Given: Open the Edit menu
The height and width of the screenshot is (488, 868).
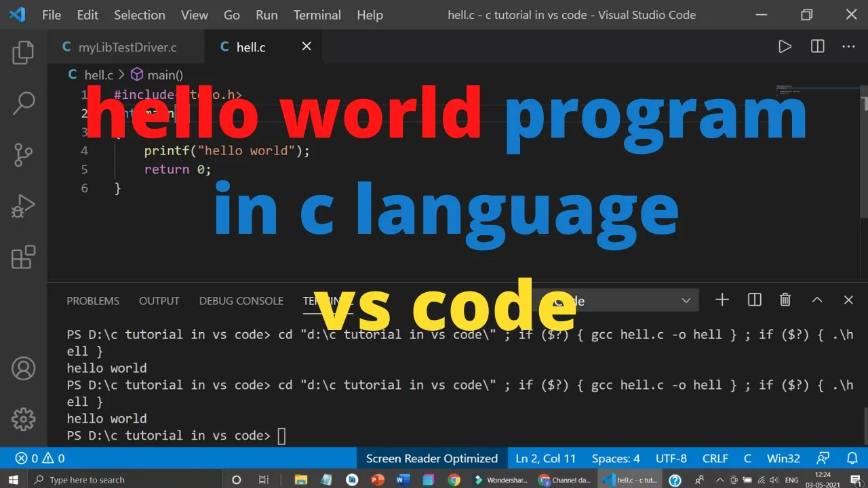Looking at the screenshot, I should click(87, 15).
